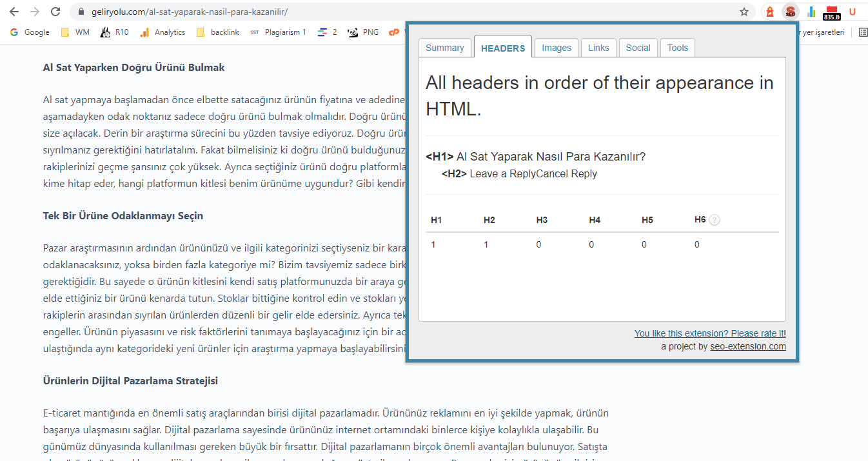868x461 pixels.
Task: Bookmark this page with the star icon
Action: pyautogui.click(x=744, y=12)
